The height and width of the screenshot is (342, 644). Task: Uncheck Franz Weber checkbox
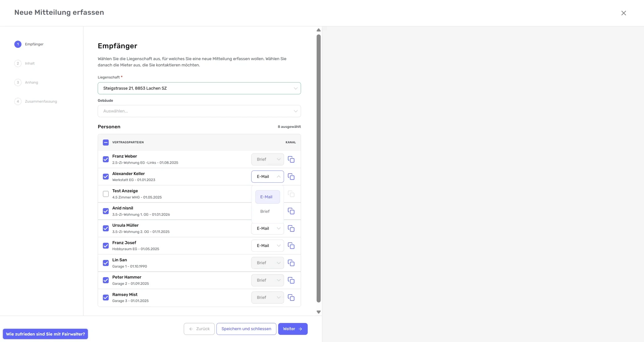pyautogui.click(x=106, y=159)
